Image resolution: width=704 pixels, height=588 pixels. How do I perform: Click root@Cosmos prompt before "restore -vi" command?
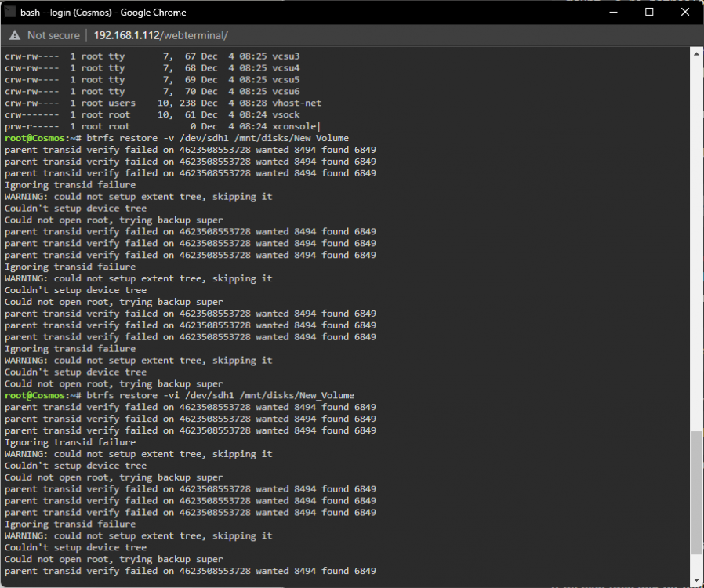43,395
